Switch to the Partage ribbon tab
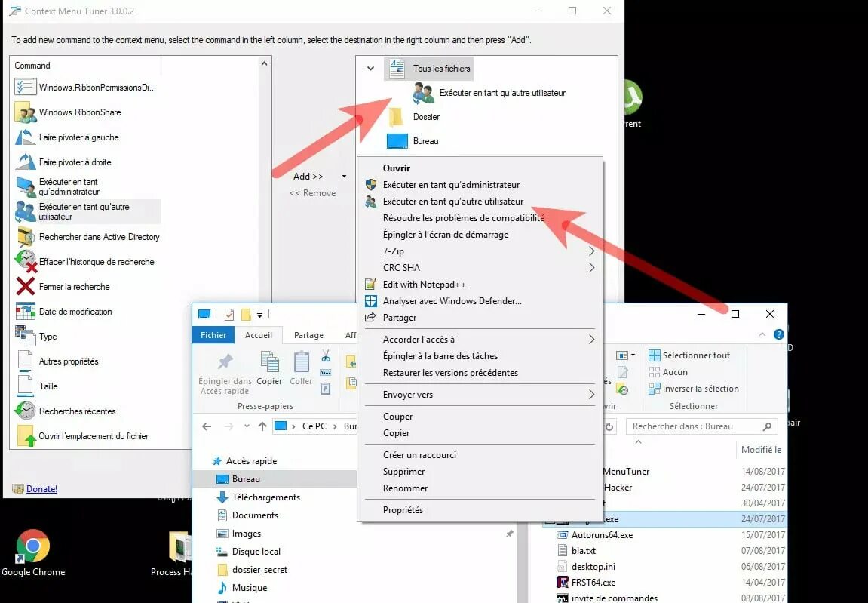 (308, 335)
